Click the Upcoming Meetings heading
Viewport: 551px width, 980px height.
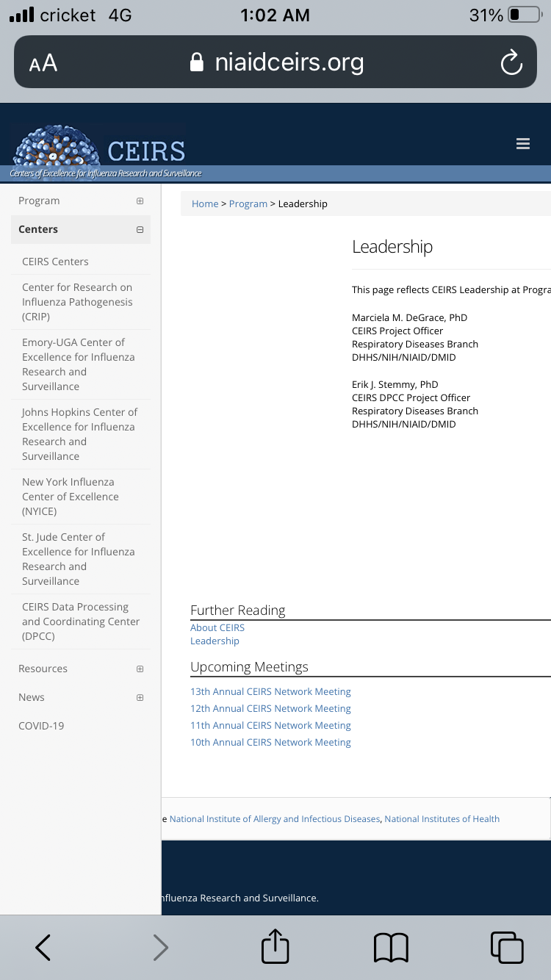point(250,666)
